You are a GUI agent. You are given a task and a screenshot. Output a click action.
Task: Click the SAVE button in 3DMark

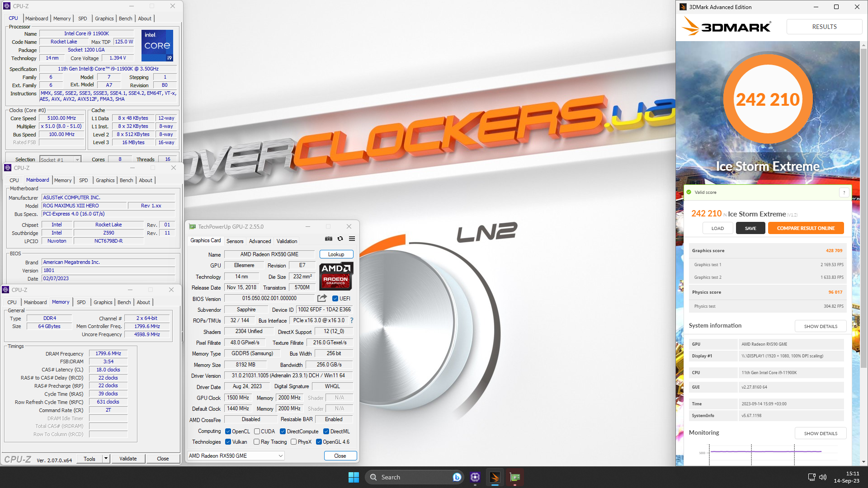pyautogui.click(x=750, y=228)
